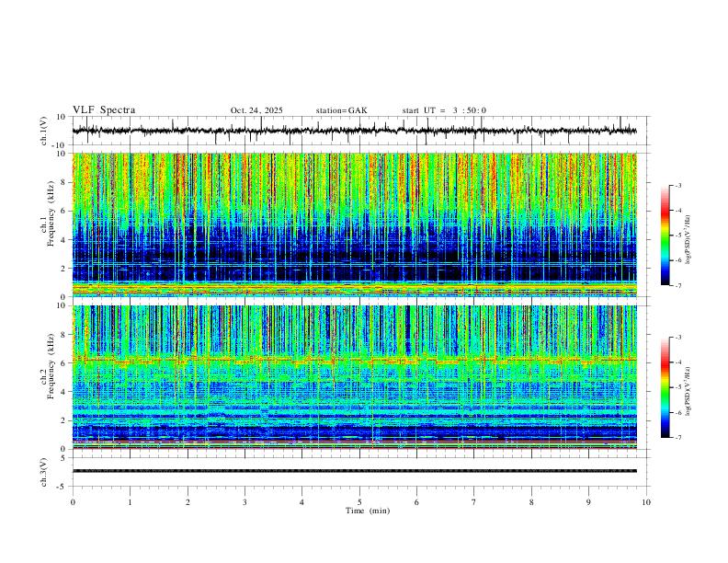This screenshot has height=563, width=728.
Task: Click time axis tick labeled 3
Action: click(x=245, y=502)
